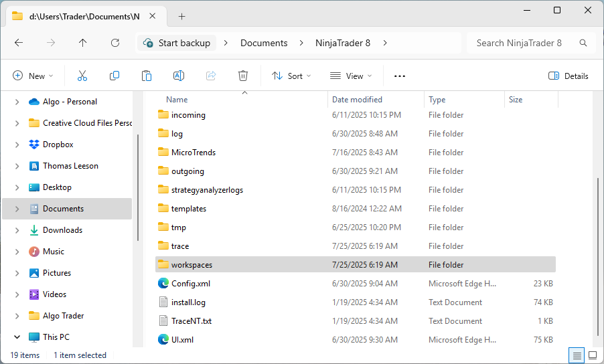
Task: Click the search magnifier icon
Action: [583, 43]
